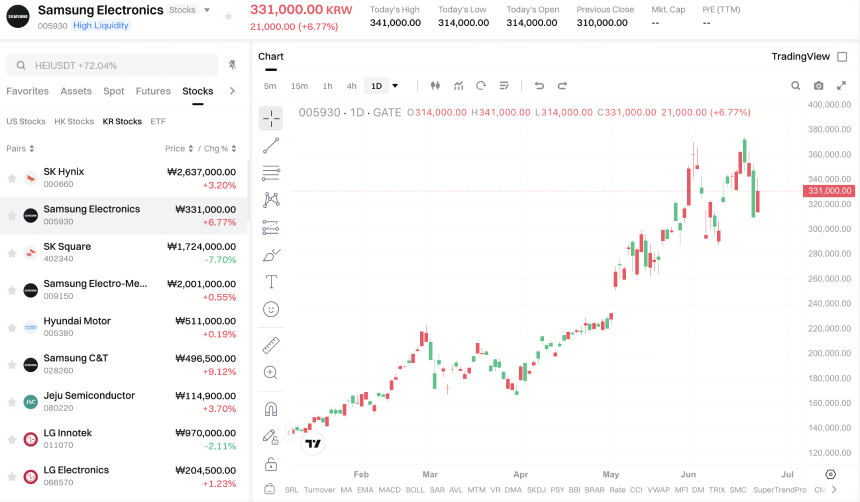Image resolution: width=860 pixels, height=502 pixels.
Task: Toggle the magnet snap mode
Action: [x=271, y=409]
